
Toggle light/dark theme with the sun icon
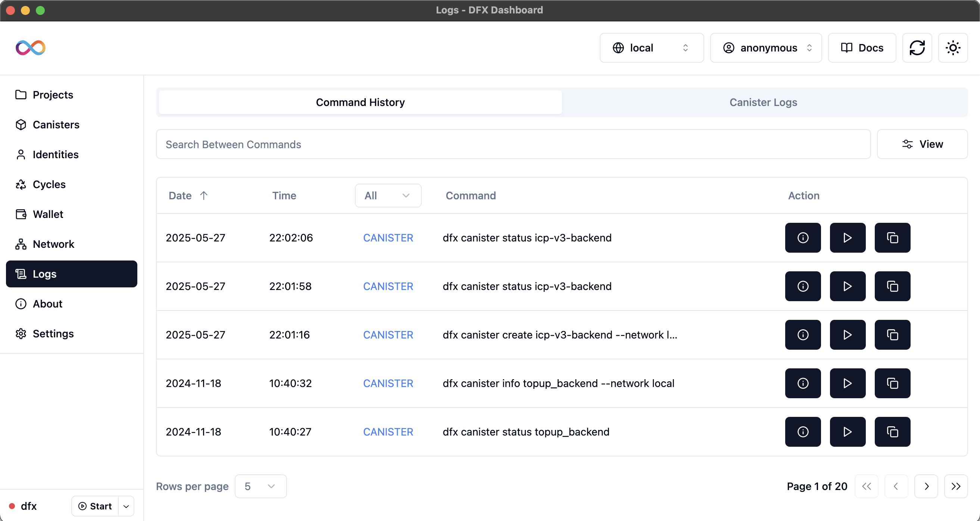[x=953, y=47]
